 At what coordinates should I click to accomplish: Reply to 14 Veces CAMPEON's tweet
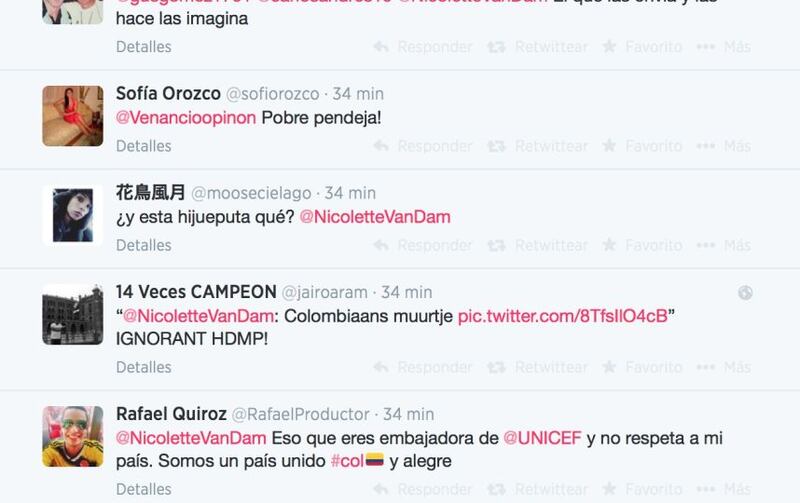423,367
